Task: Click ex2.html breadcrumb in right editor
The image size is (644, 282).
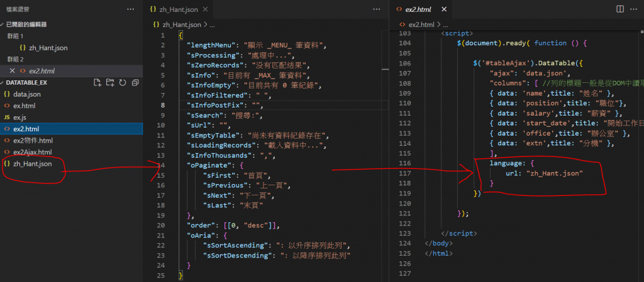Action: [x=422, y=24]
